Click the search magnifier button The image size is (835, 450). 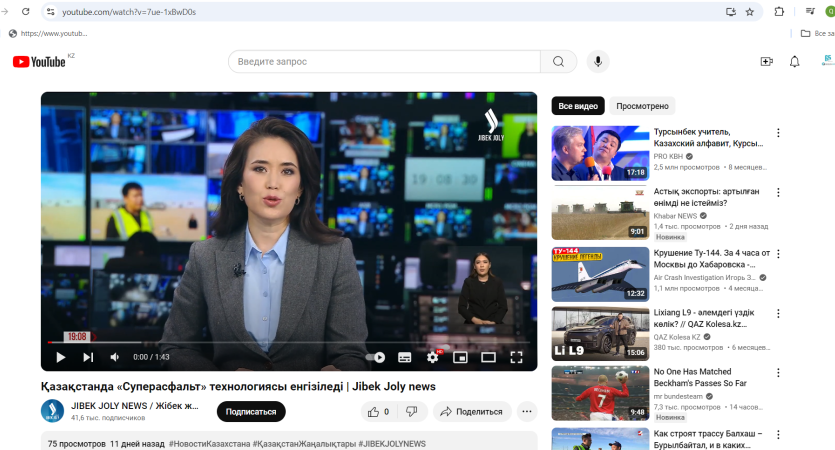tap(558, 62)
